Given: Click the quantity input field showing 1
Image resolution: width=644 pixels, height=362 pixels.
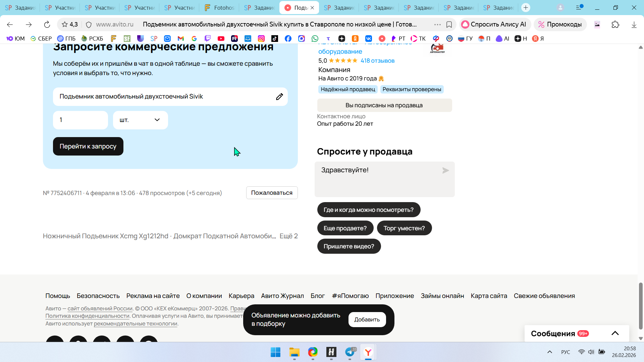Looking at the screenshot, I should tap(80, 120).
